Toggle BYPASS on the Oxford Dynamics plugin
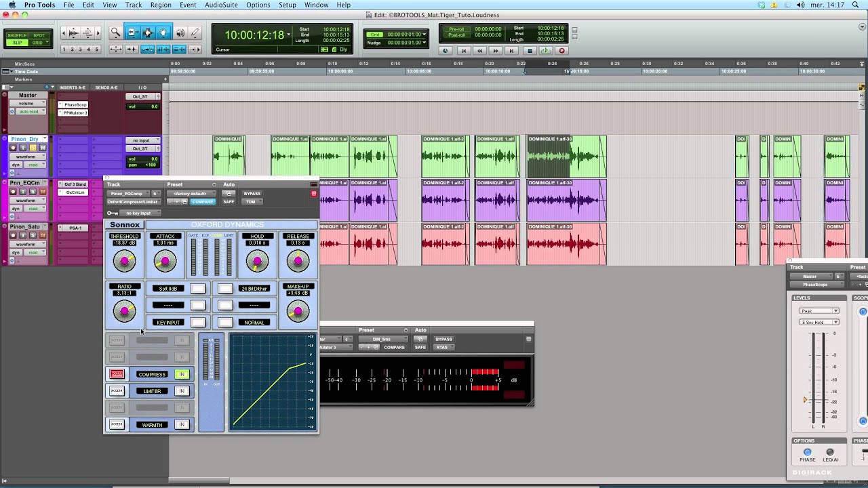The height and width of the screenshot is (488, 868). (x=252, y=194)
